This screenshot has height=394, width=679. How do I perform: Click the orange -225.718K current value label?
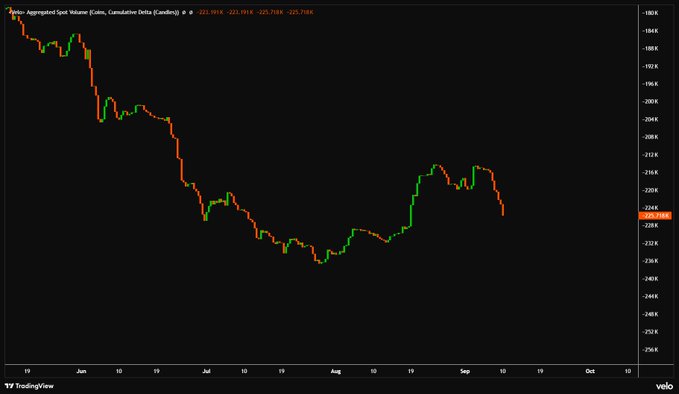655,216
